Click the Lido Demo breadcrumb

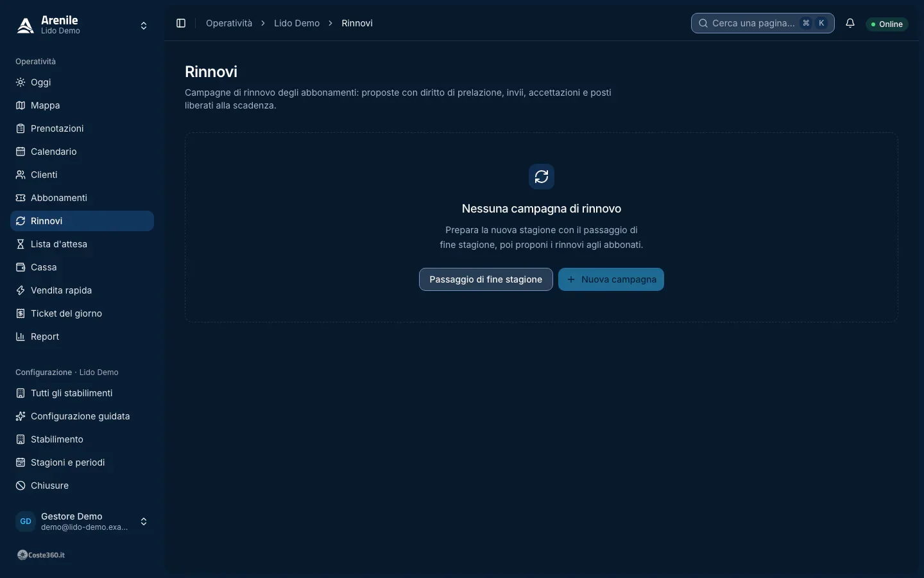pyautogui.click(x=296, y=23)
